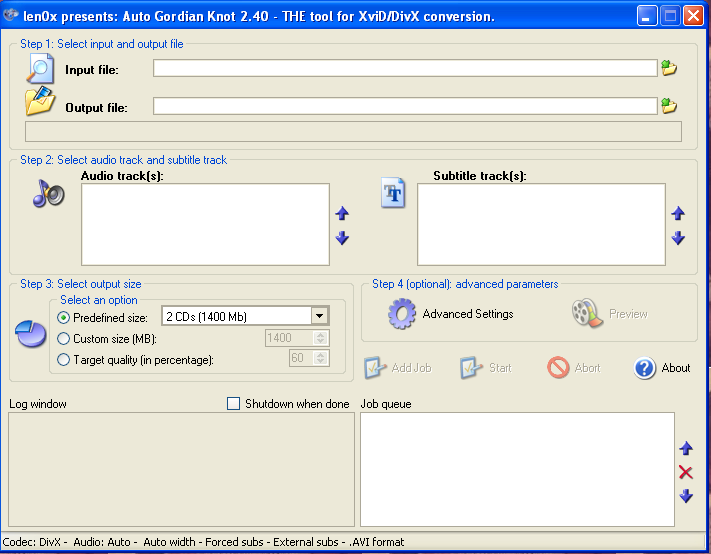Click 'Codec: DivX' in status bar
The height and width of the screenshot is (554, 711).
pos(31,542)
